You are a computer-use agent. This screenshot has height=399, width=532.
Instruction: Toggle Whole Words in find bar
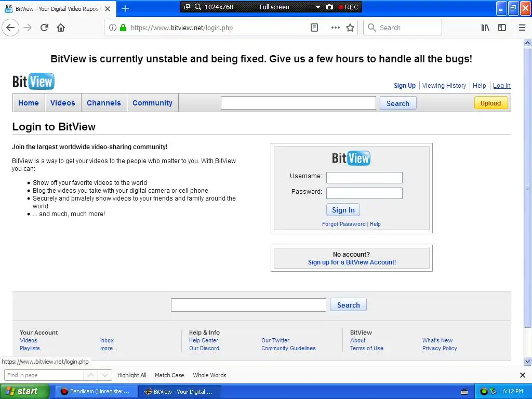coord(209,375)
